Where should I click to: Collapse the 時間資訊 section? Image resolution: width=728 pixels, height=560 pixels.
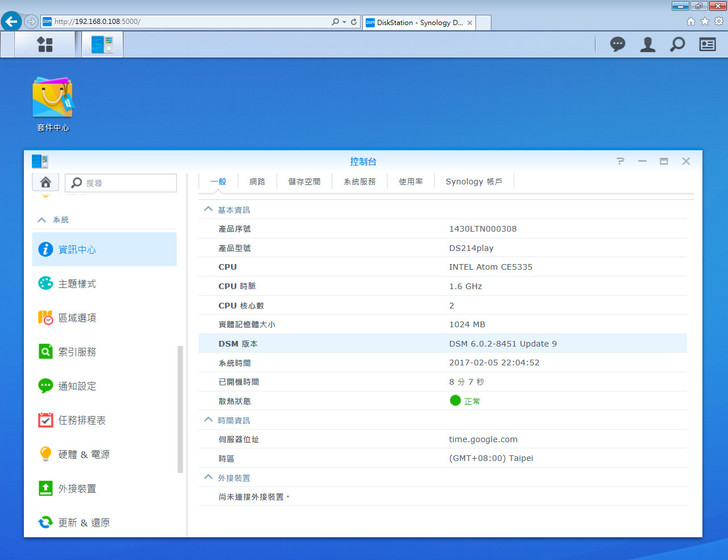208,420
